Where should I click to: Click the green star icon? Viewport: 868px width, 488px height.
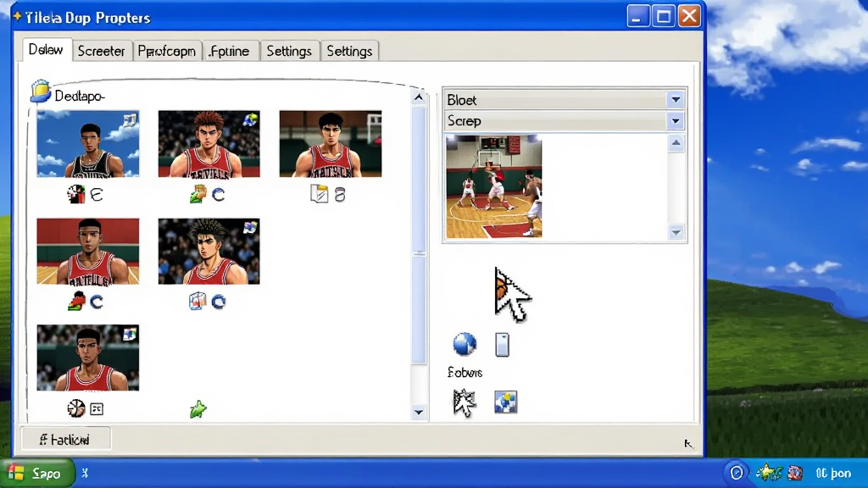(198, 409)
